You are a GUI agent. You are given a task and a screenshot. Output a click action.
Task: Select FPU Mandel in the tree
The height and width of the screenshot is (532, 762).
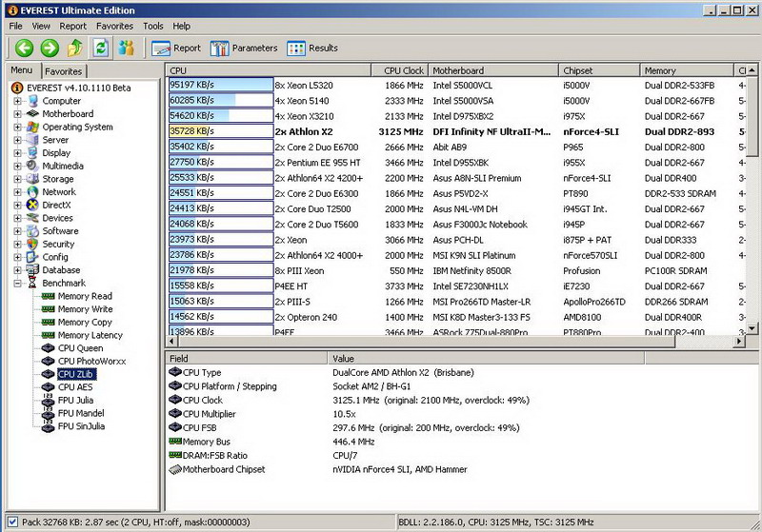81,413
